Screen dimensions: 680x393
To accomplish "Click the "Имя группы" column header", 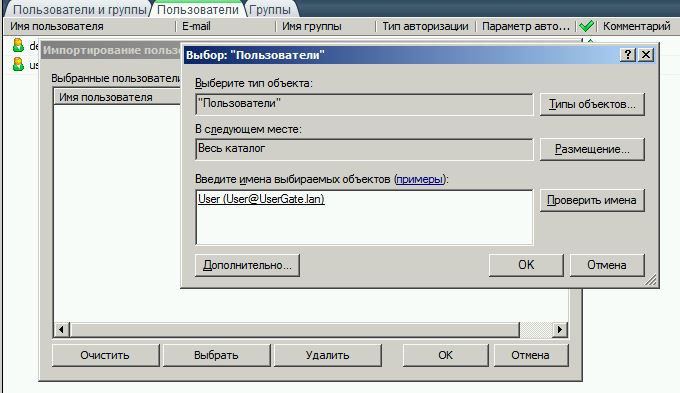I will point(325,26).
